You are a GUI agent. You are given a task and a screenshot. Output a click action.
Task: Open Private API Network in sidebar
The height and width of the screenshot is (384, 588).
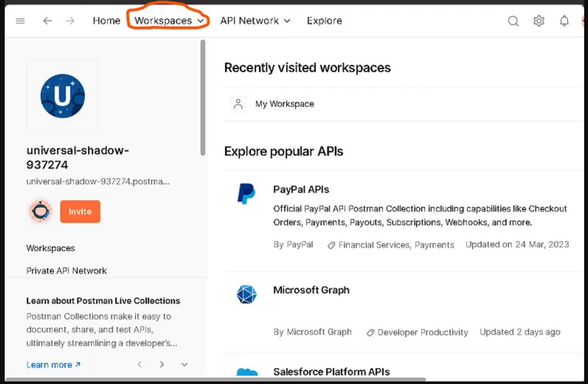point(66,271)
